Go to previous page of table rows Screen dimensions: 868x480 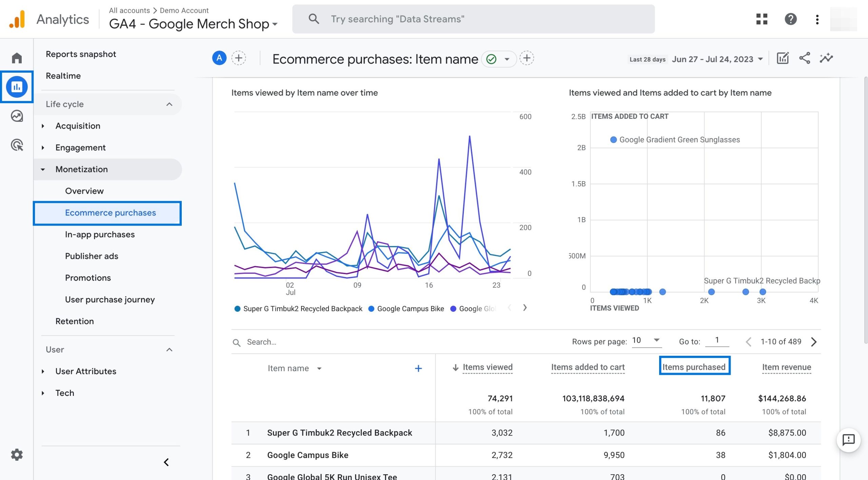click(749, 342)
